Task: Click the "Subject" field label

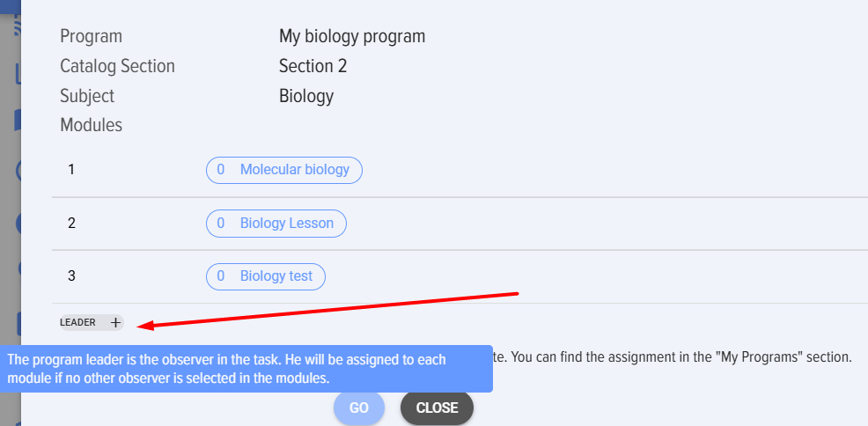Action: click(87, 96)
